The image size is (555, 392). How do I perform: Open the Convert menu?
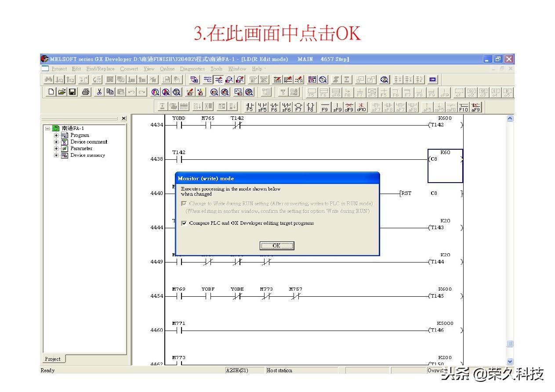click(129, 69)
